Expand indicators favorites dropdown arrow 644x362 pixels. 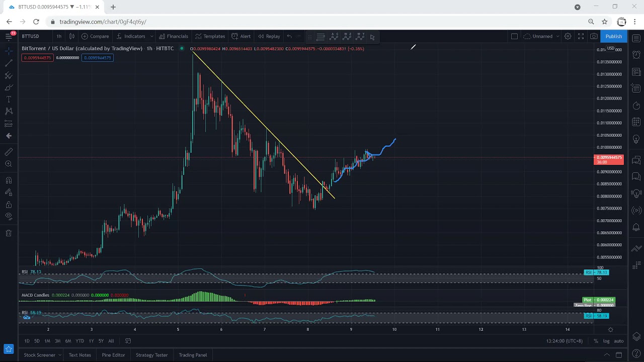pyautogui.click(x=151, y=36)
